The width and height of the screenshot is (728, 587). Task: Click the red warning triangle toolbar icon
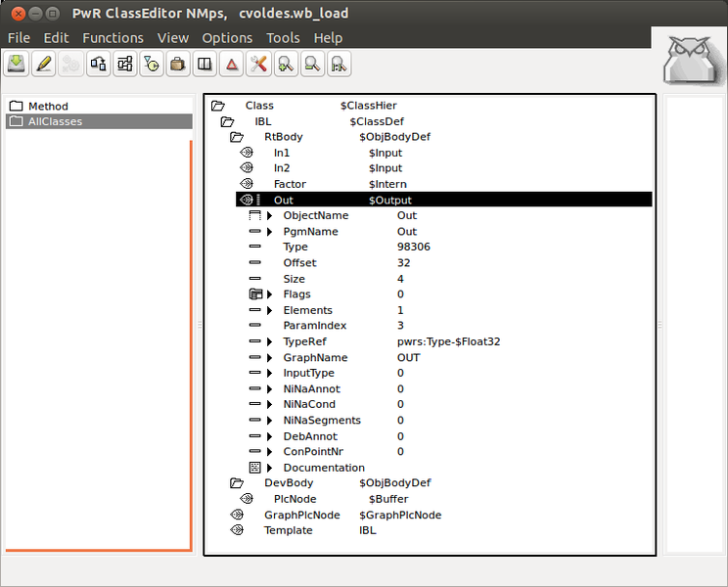click(232, 64)
